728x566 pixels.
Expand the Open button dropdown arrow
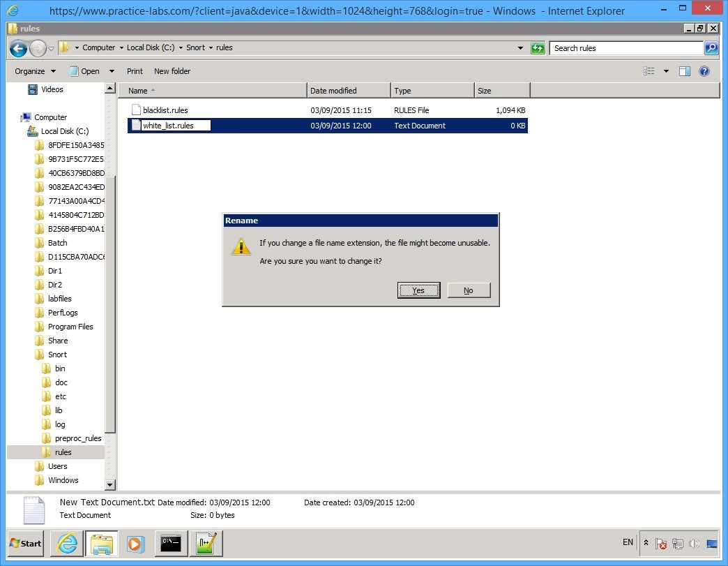[x=110, y=70]
